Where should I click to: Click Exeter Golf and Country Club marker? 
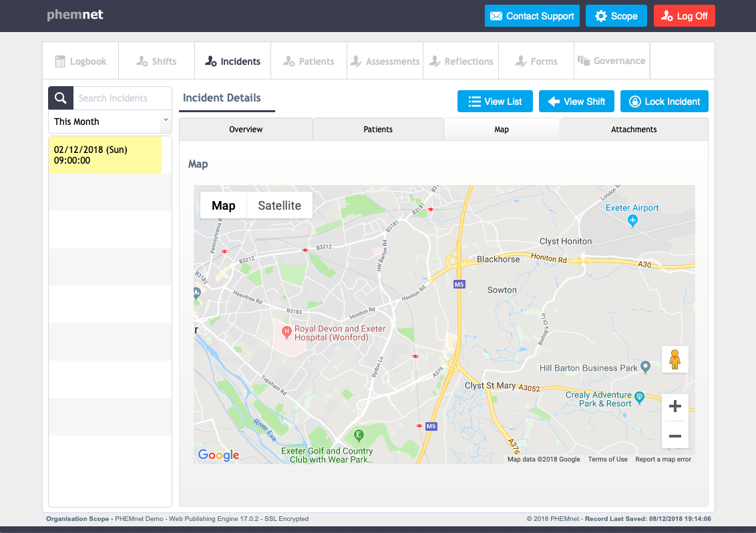tap(358, 435)
